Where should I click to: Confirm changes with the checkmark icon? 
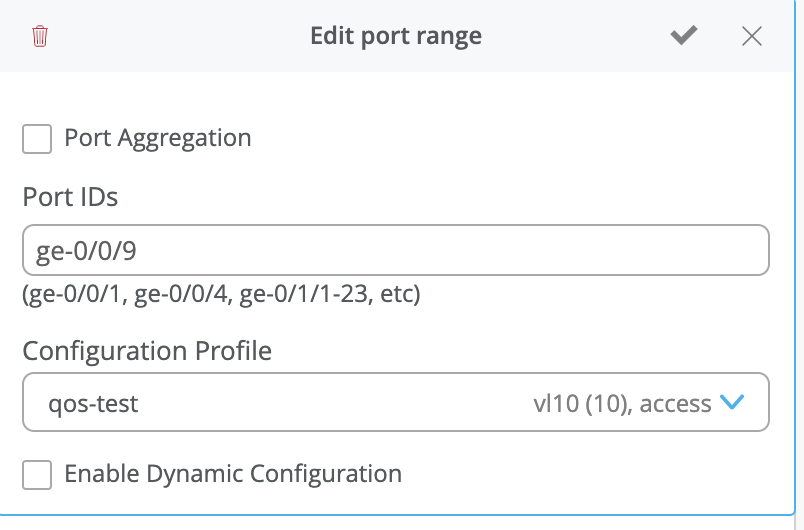tap(684, 37)
